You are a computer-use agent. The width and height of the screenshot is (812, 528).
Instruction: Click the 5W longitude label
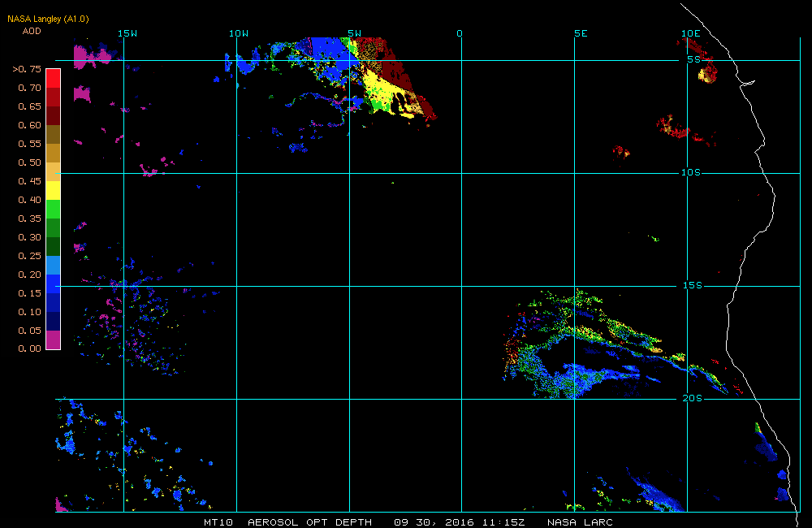pos(354,33)
